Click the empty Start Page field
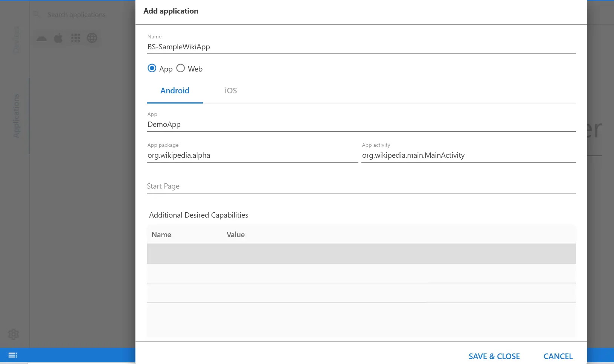 [361, 186]
